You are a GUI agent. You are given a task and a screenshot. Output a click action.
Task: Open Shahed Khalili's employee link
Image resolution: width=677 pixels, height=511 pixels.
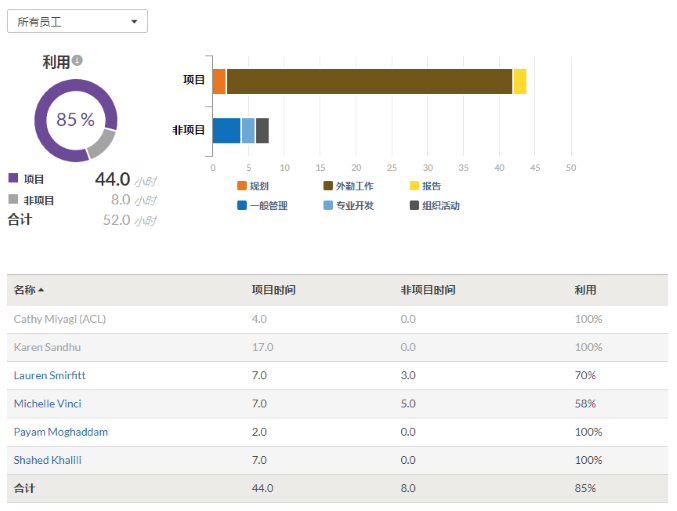click(x=48, y=460)
